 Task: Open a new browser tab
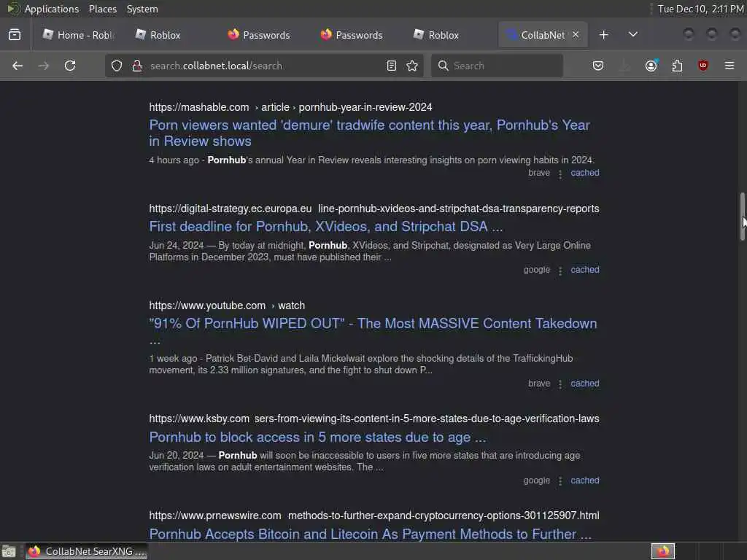pyautogui.click(x=603, y=35)
